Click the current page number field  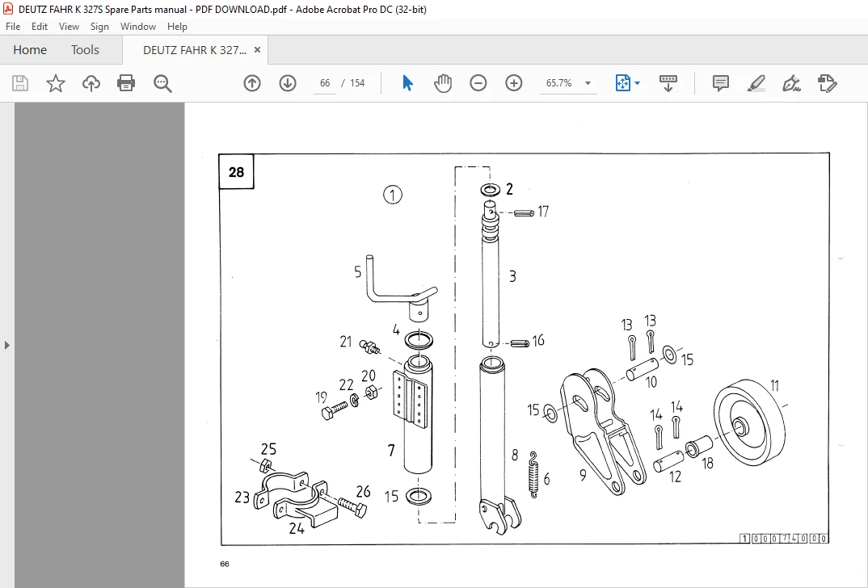(x=325, y=83)
